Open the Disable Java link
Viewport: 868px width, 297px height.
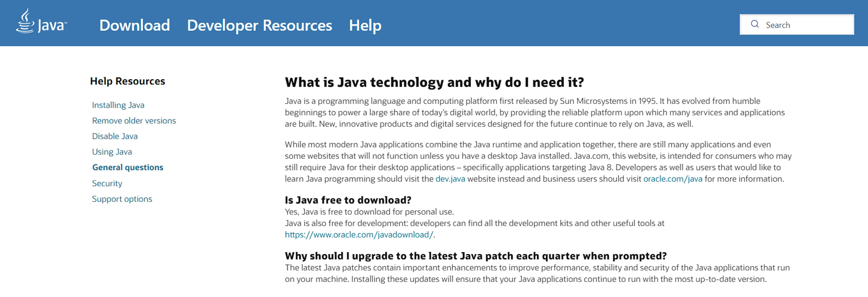115,136
